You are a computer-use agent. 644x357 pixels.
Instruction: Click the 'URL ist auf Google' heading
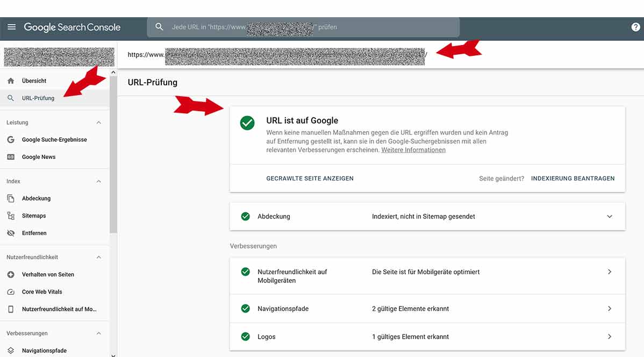coord(302,120)
